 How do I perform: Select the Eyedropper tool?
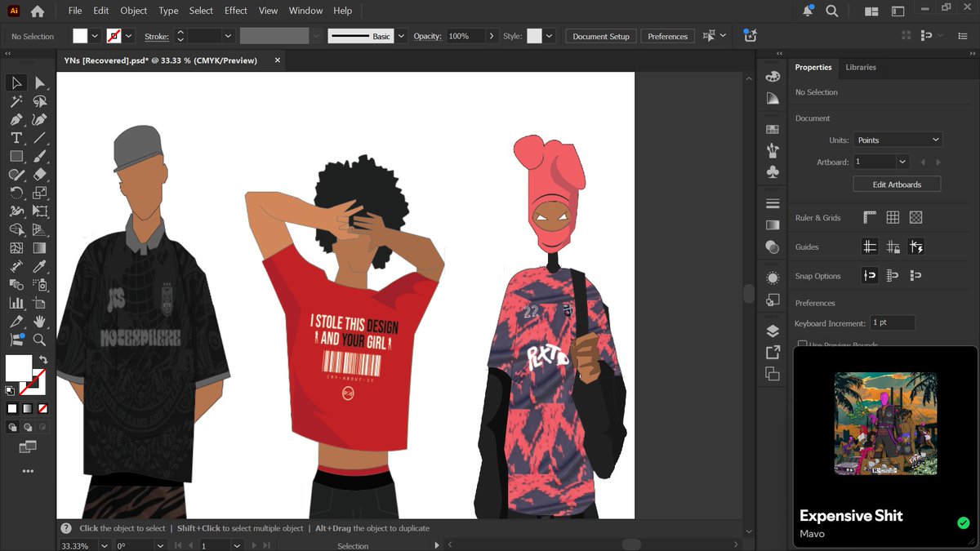click(x=40, y=266)
